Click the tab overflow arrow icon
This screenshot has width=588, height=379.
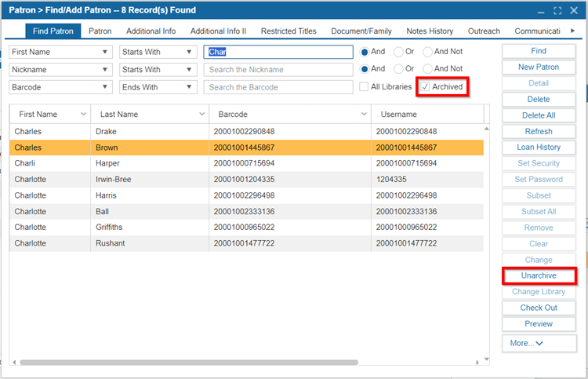point(572,31)
